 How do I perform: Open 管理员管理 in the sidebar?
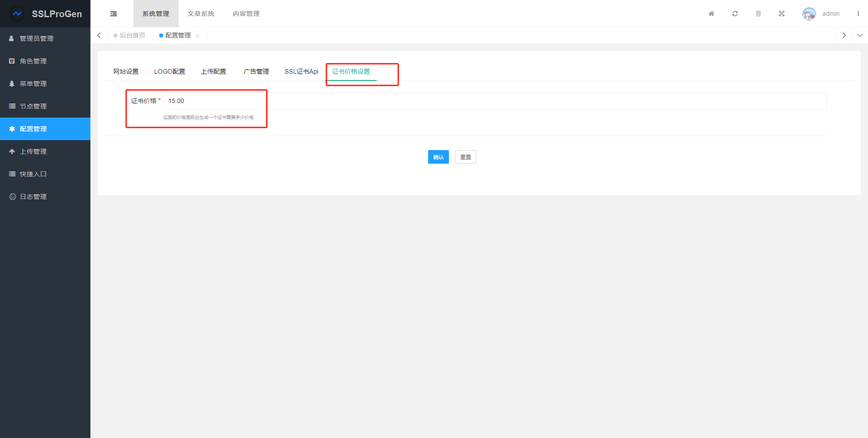(37, 38)
